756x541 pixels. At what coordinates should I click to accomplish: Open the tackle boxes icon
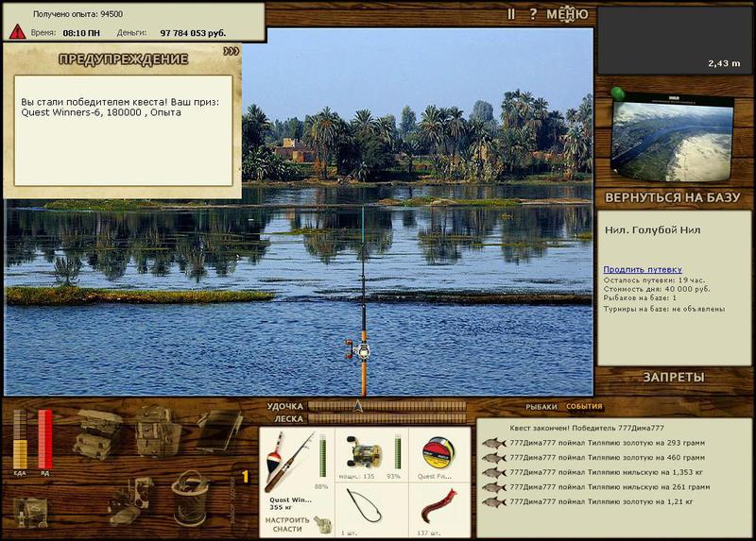[97, 433]
